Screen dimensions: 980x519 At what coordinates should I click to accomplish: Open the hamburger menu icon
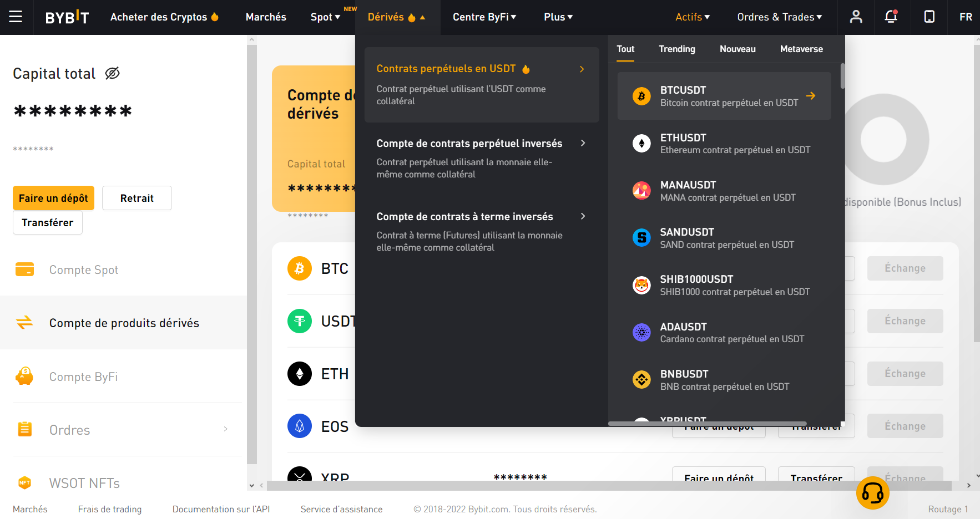tap(16, 17)
